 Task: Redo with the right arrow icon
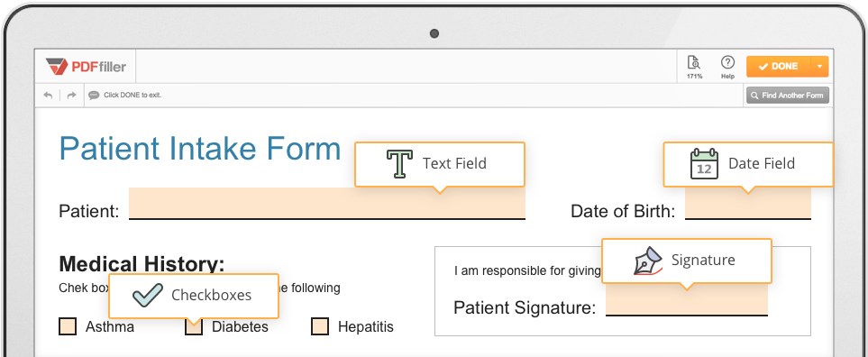pos(71,96)
